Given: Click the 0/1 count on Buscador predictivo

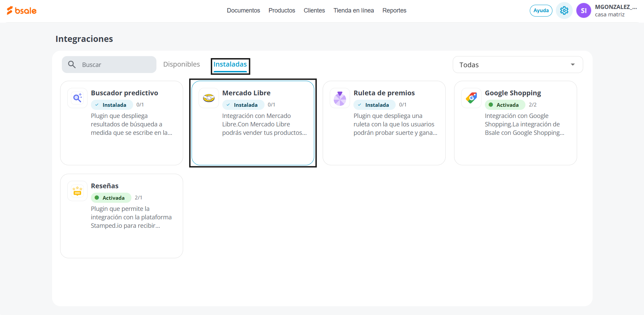Looking at the screenshot, I should click(140, 105).
